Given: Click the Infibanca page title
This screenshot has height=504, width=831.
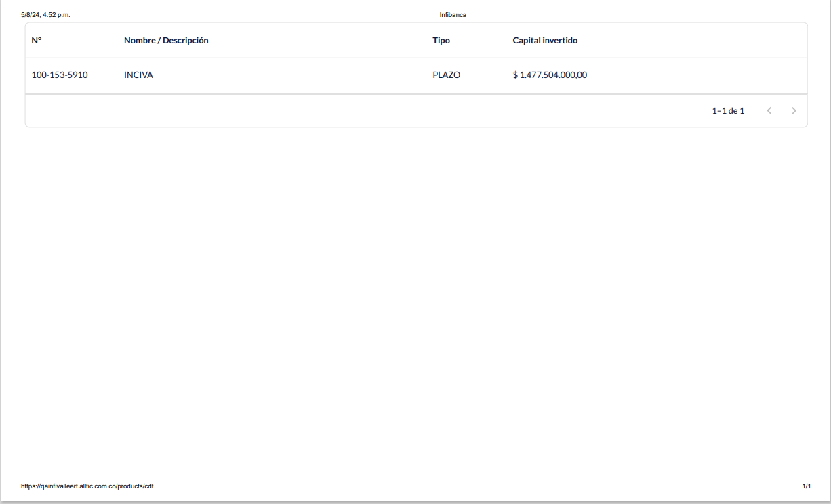Looking at the screenshot, I should tap(453, 14).
